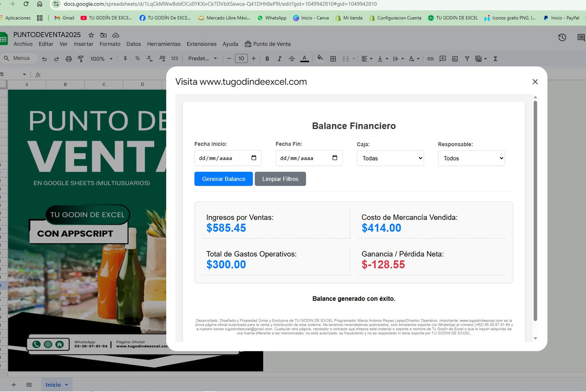Insert a link using the chain icon
586x392 pixels.
(430, 58)
